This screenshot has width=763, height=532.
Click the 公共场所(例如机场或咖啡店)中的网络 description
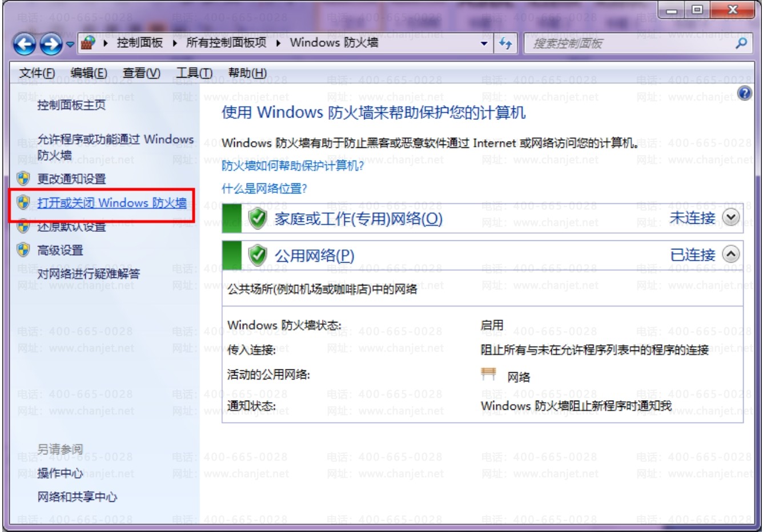322,289
